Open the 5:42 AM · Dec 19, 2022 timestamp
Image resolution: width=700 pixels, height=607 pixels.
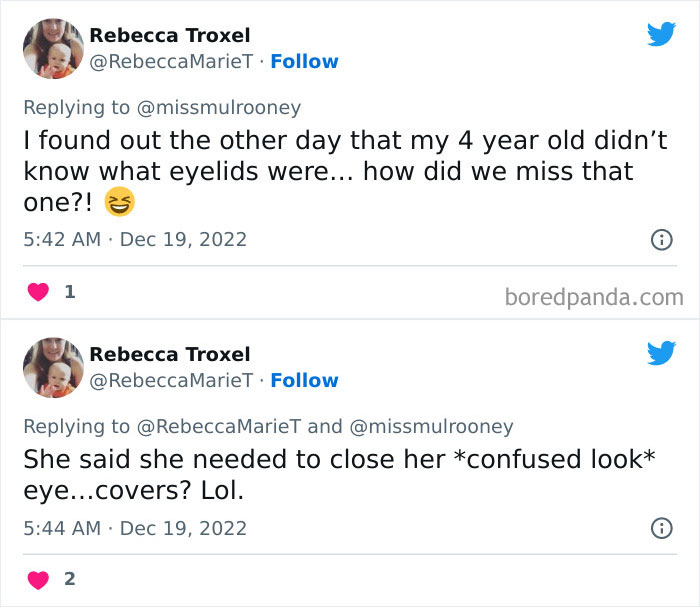pos(135,239)
